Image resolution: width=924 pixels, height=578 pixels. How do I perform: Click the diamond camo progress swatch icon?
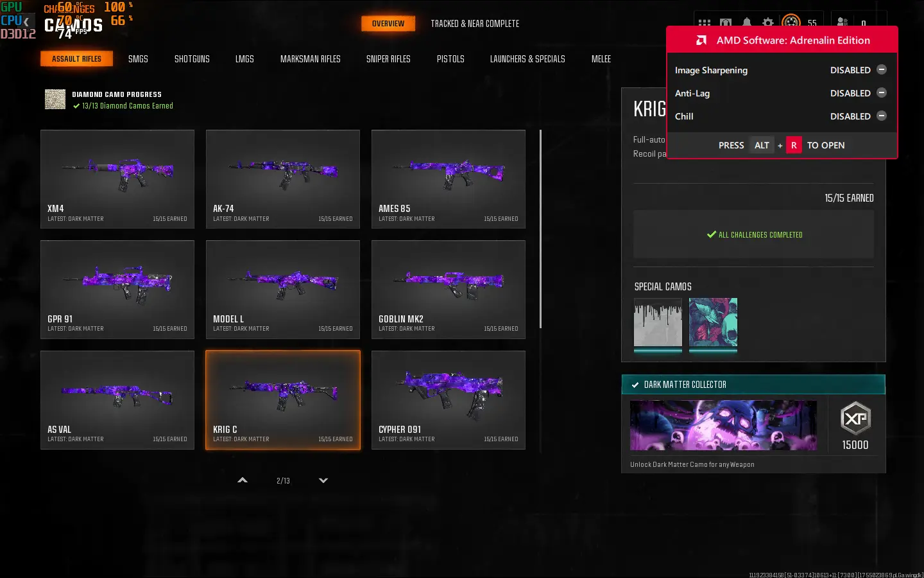tap(55, 100)
